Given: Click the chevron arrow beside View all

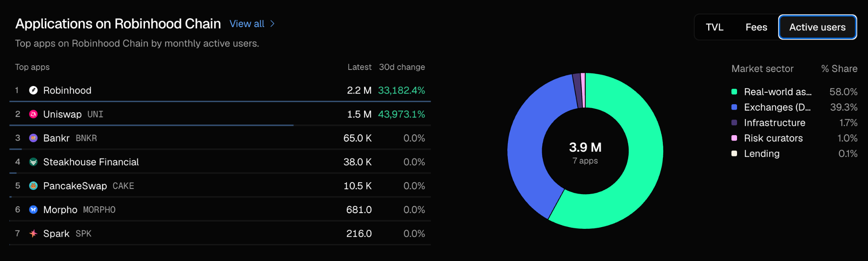Looking at the screenshot, I should tap(272, 24).
